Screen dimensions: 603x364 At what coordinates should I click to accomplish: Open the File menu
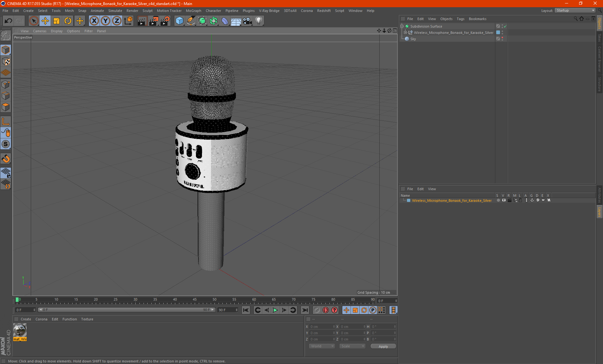(x=5, y=11)
